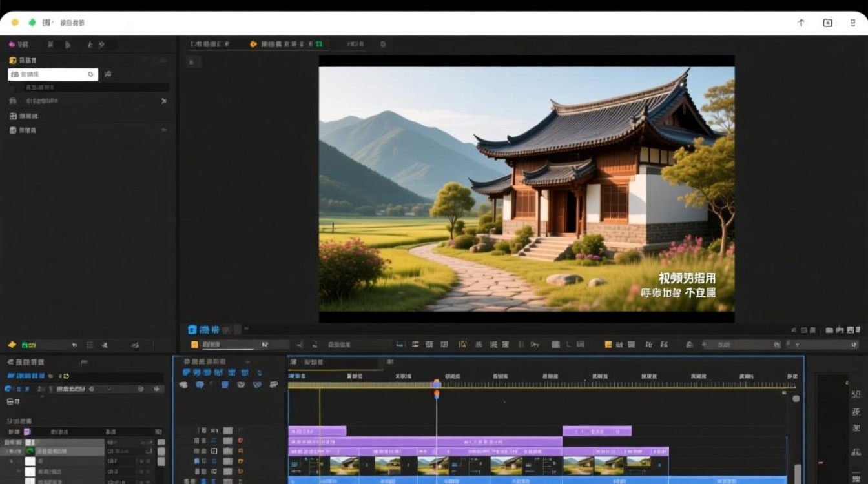Open the dropdown in left lower properties row
Screen dimensions: 868x484
pos(110,389)
